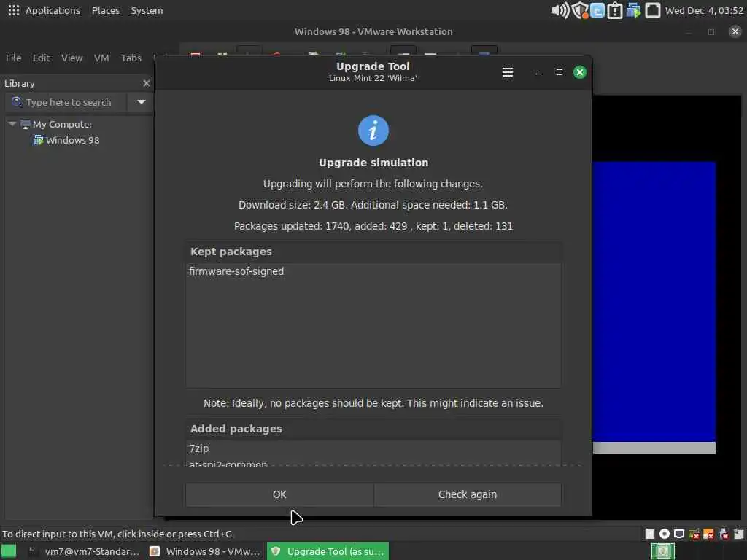747x560 pixels.
Task: Open the VMware tray icon
Action: [x=633, y=10]
